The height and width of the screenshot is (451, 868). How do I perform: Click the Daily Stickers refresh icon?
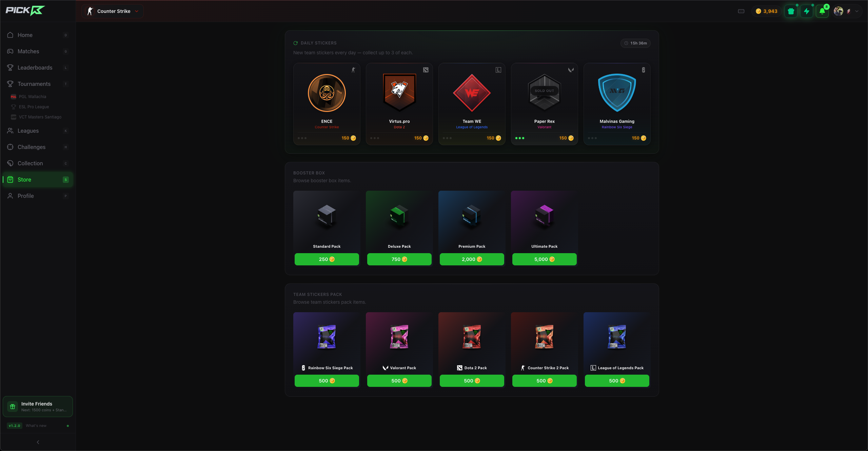coord(296,43)
